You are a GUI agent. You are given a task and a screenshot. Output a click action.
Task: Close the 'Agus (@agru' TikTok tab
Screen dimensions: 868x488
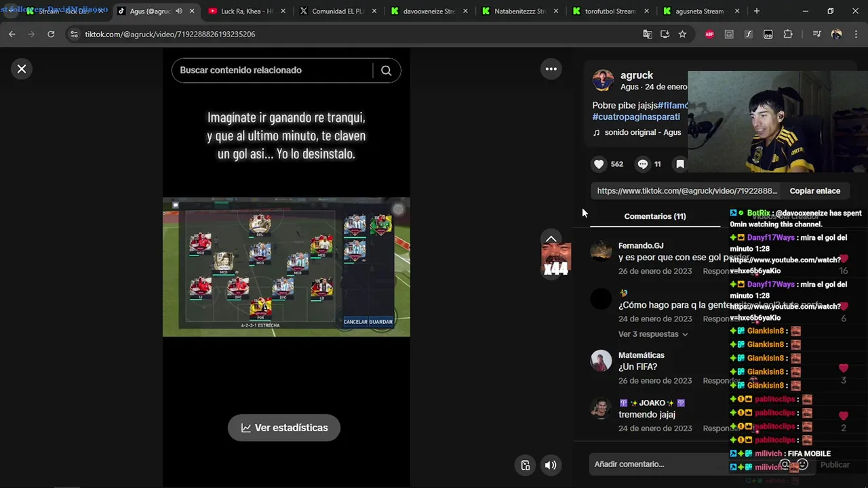point(193,11)
